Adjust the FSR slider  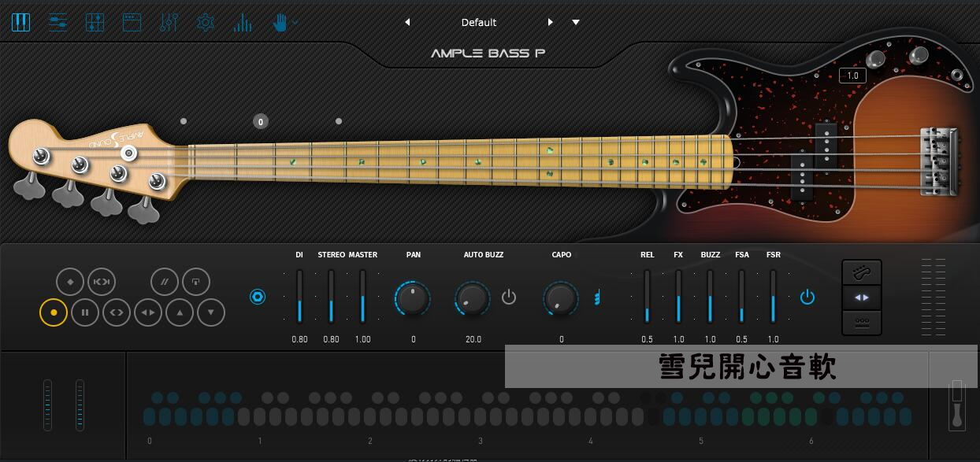[773, 296]
